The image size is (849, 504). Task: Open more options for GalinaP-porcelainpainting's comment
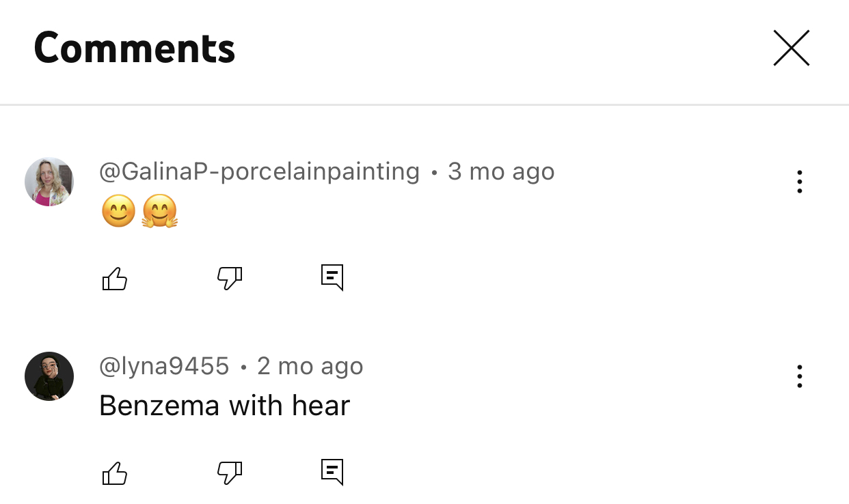coord(799,182)
